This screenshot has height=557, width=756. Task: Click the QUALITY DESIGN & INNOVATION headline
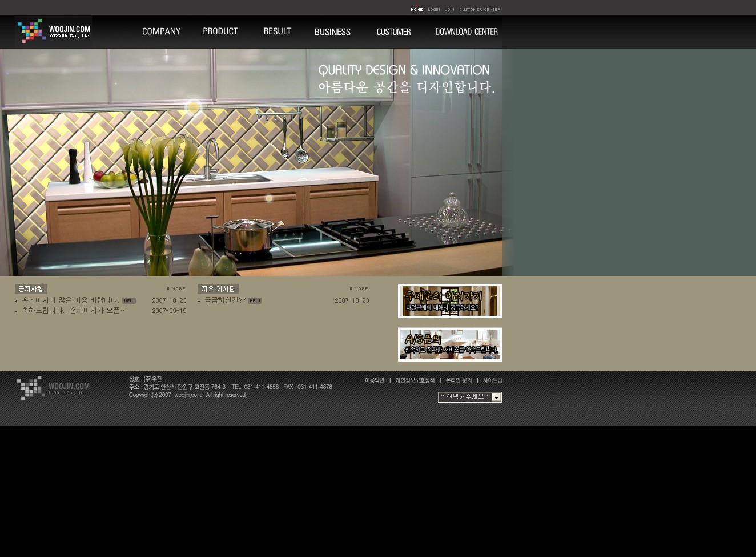tap(404, 70)
